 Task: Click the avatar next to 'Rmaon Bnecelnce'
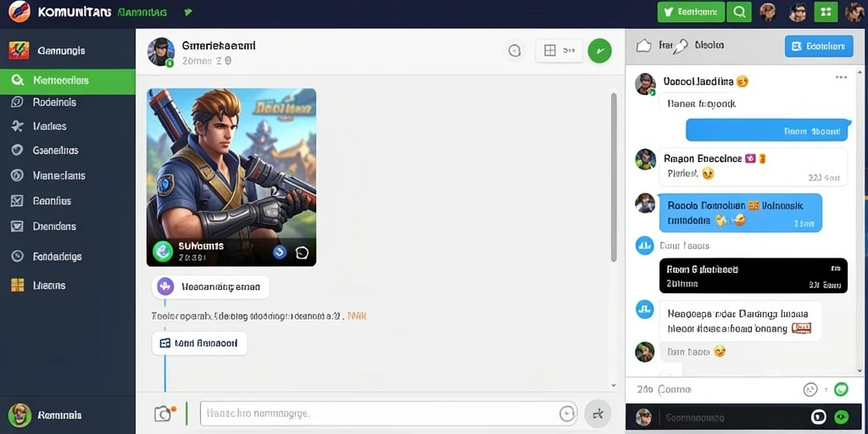tap(645, 159)
